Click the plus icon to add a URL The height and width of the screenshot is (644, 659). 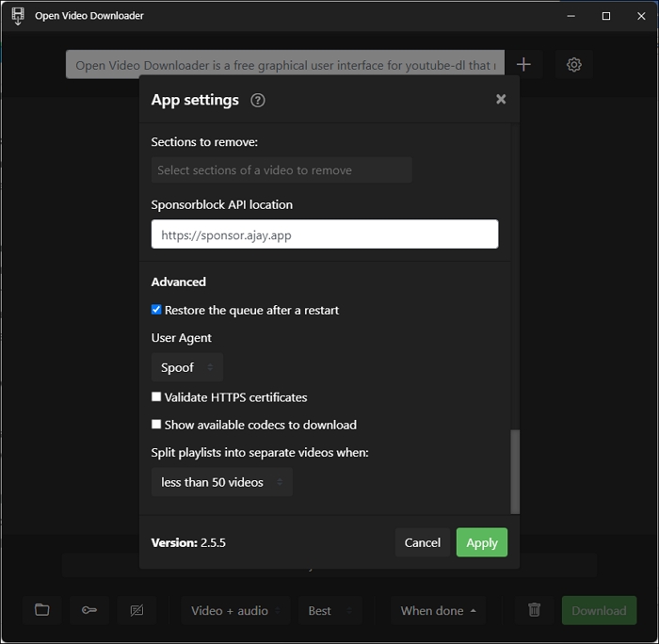click(523, 65)
